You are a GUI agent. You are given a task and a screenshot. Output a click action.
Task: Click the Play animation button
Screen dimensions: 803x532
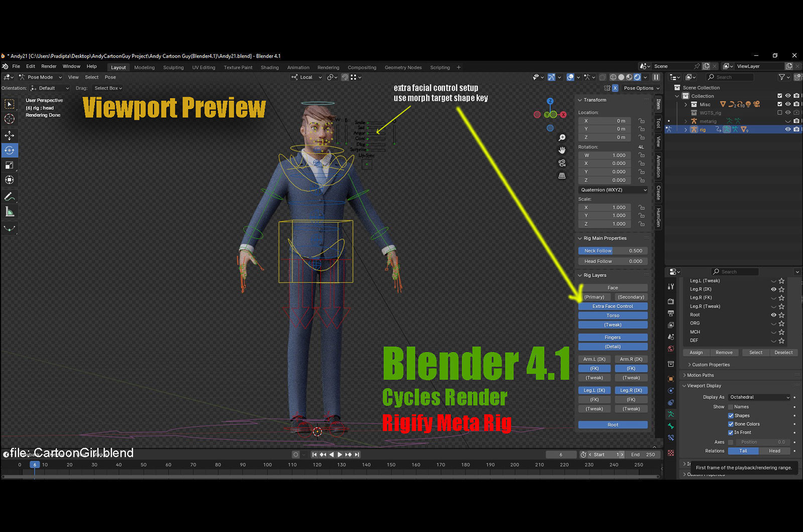tap(340, 455)
